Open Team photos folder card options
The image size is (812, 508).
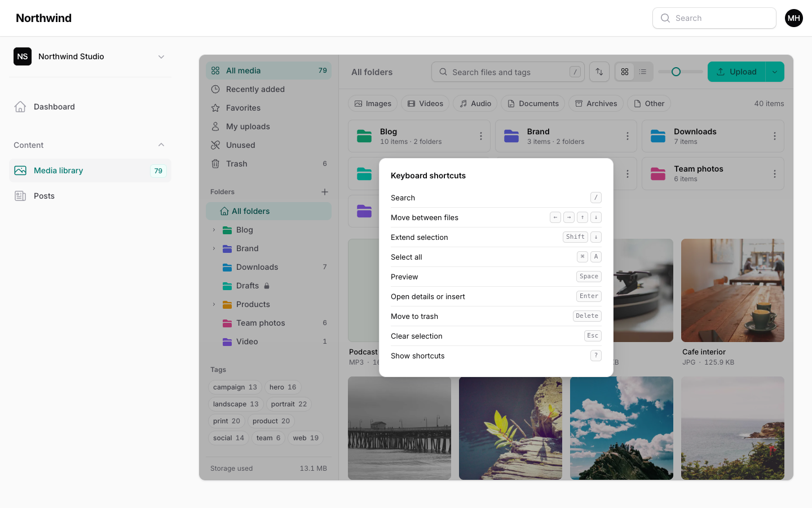775,174
